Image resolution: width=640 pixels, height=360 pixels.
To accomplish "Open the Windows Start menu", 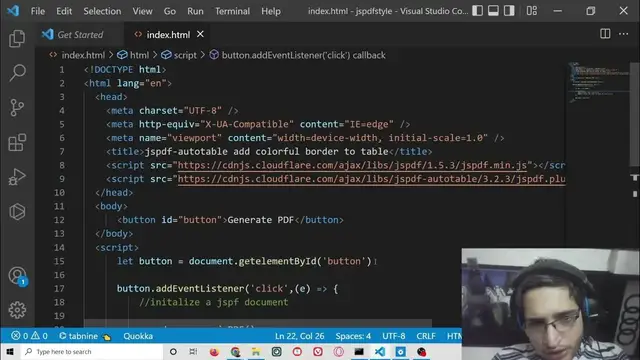I will [10, 351].
